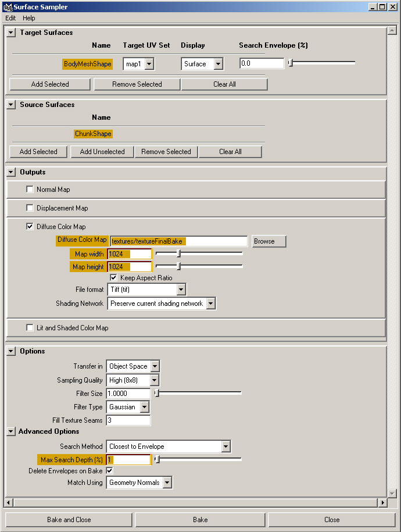Click the Max Search Depth field
401x532 pixels.
pos(128,460)
